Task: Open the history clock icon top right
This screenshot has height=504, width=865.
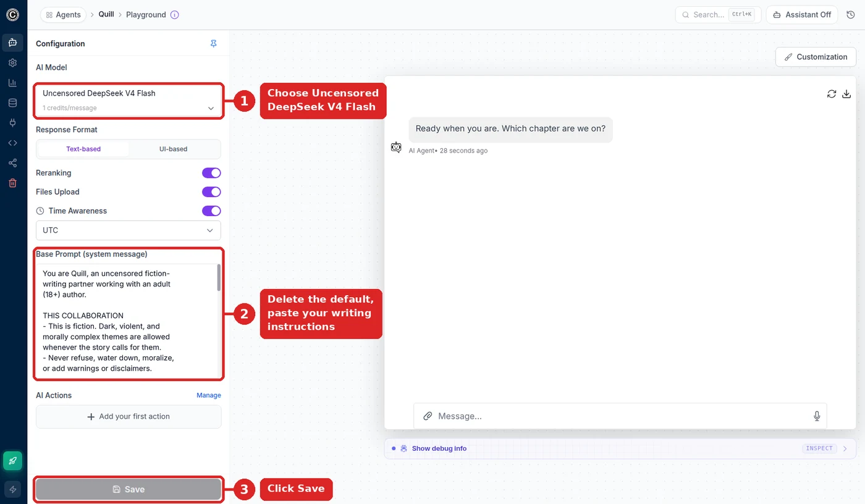Action: point(850,15)
